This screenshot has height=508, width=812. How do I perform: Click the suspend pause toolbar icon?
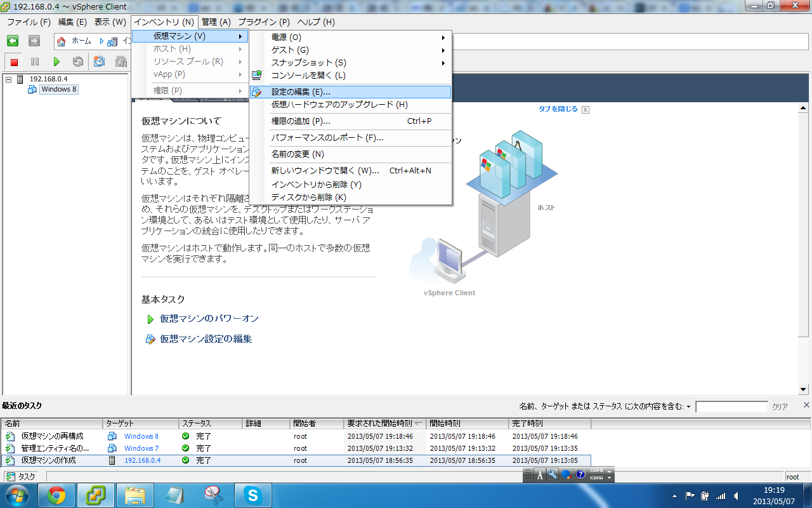click(35, 62)
